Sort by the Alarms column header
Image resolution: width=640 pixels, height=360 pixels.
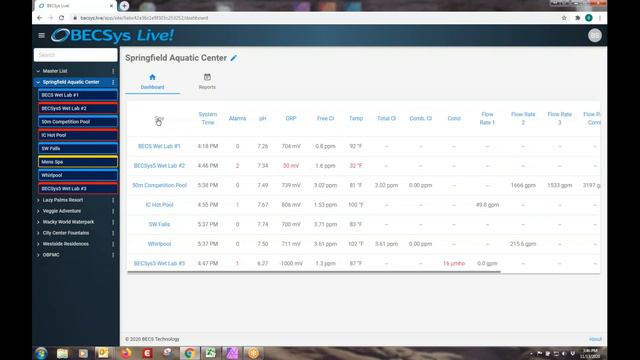(x=238, y=118)
